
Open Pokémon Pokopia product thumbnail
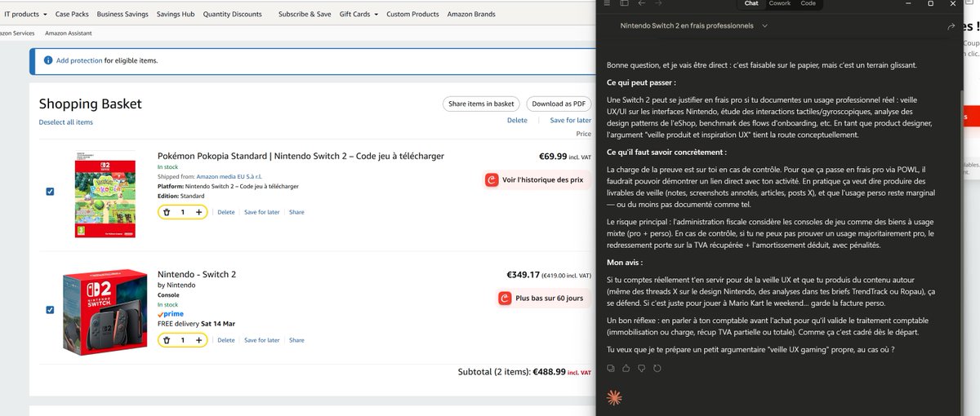coord(105,193)
